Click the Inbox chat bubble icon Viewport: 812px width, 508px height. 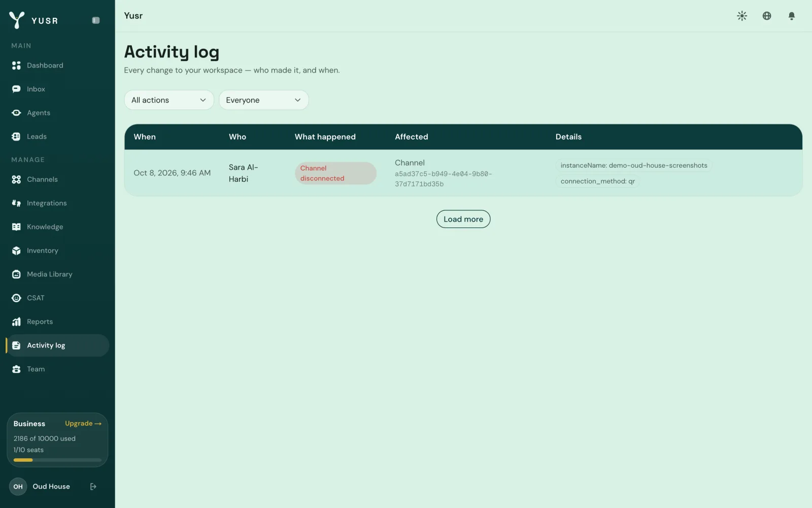(16, 89)
